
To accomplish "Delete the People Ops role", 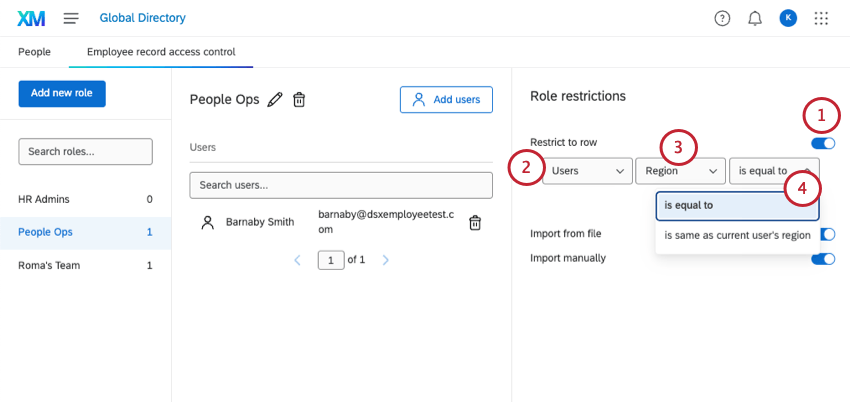I will (x=299, y=99).
